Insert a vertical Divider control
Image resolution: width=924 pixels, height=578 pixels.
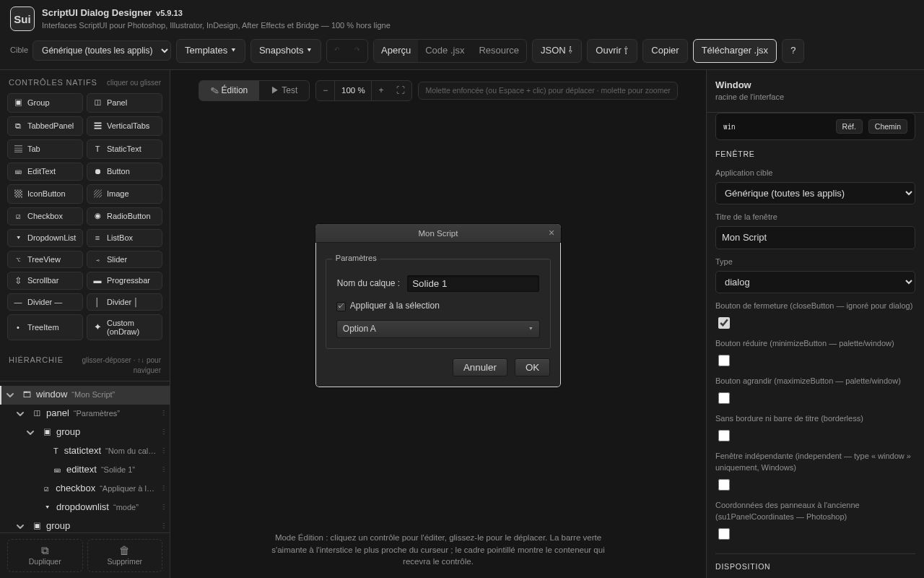(124, 302)
